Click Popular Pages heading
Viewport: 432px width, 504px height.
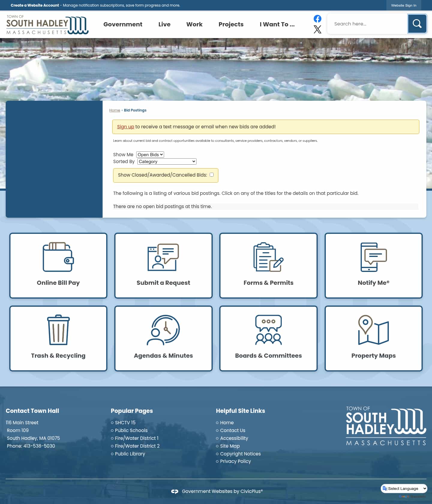click(x=132, y=411)
